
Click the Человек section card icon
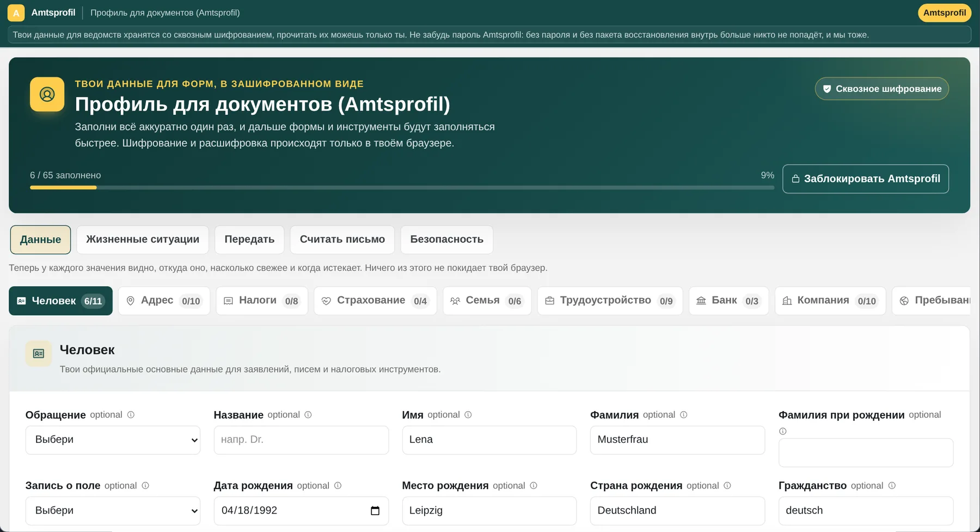tap(39, 354)
